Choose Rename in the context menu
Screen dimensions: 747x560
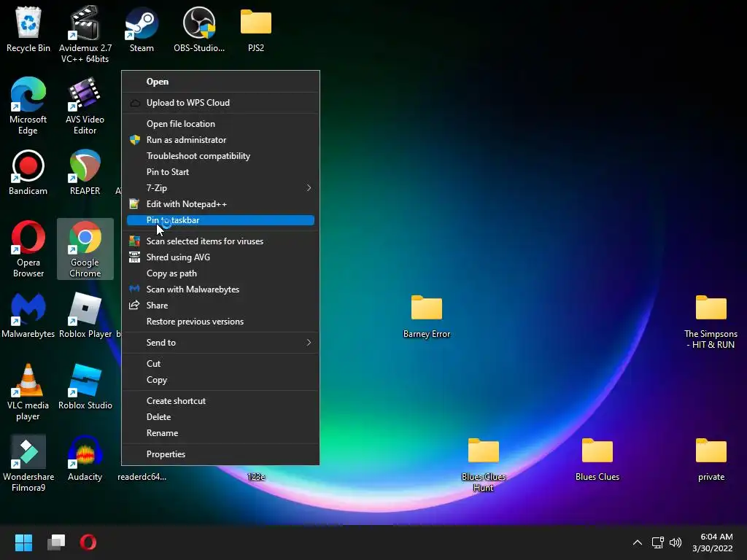[x=220, y=433]
